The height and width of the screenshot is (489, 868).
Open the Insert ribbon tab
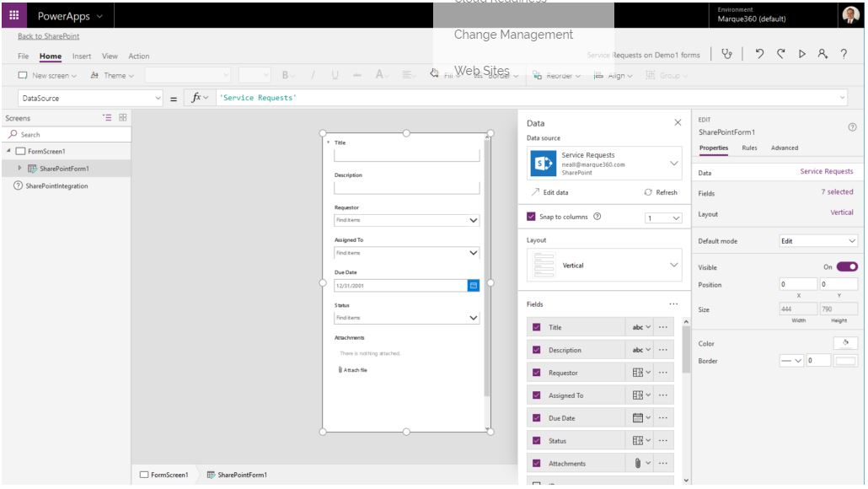pyautogui.click(x=82, y=56)
